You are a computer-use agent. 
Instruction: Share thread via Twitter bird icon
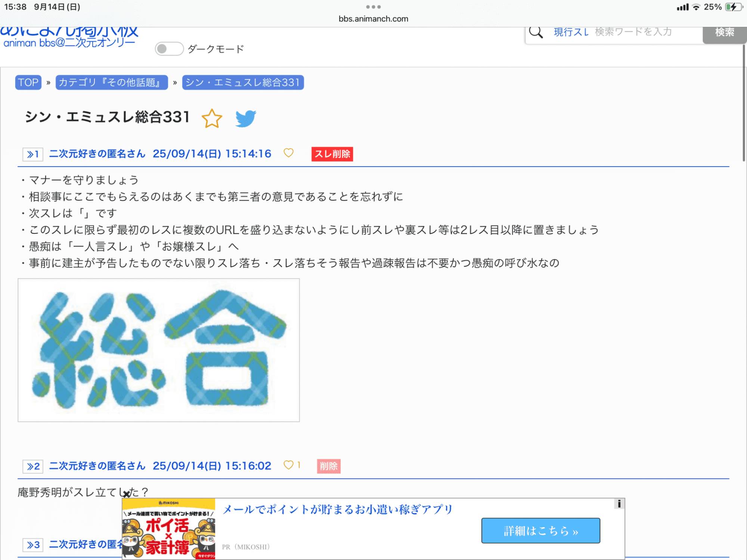pyautogui.click(x=245, y=118)
